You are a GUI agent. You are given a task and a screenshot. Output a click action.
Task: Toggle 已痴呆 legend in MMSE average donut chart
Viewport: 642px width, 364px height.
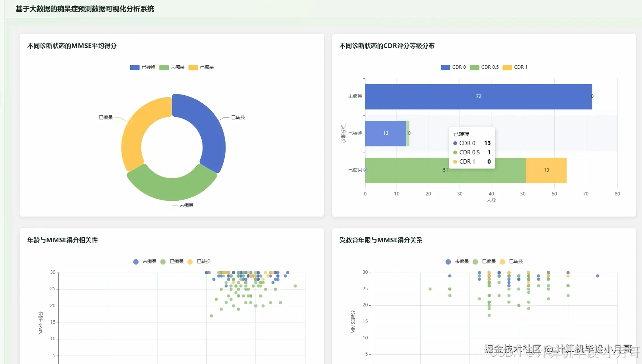pyautogui.click(x=201, y=67)
